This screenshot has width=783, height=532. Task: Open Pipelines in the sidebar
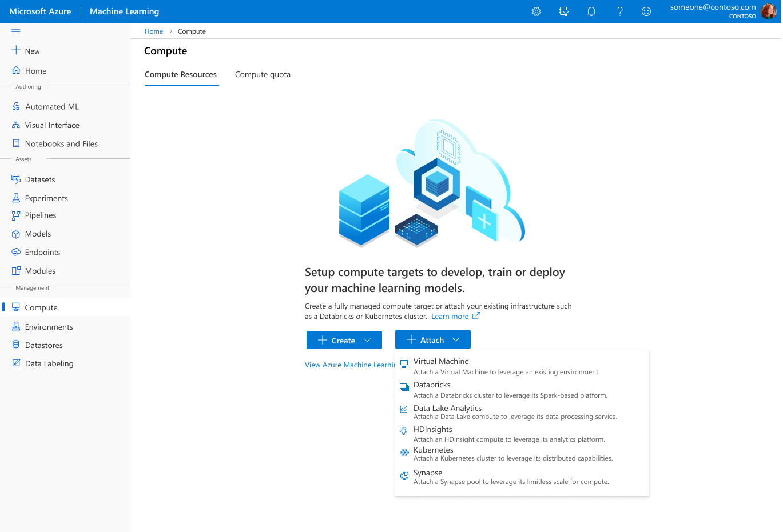(41, 215)
